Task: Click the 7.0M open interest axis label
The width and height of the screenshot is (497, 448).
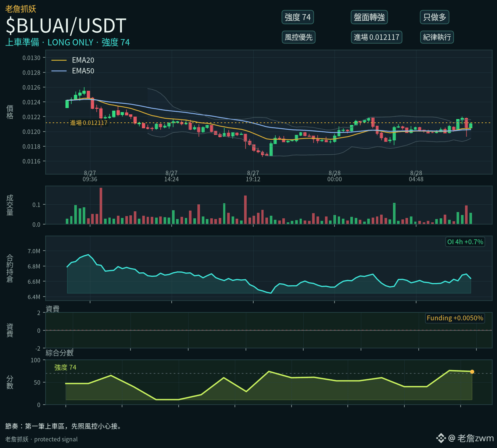Action: click(x=34, y=251)
